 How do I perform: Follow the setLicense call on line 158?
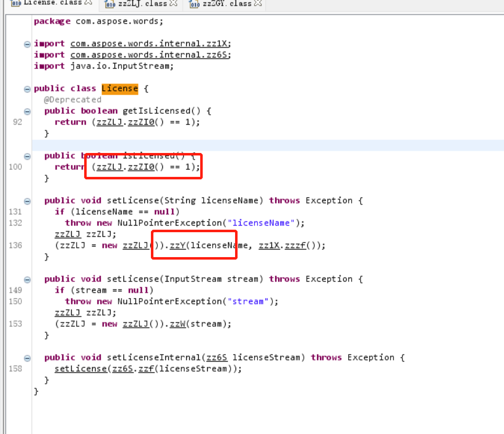point(81,369)
